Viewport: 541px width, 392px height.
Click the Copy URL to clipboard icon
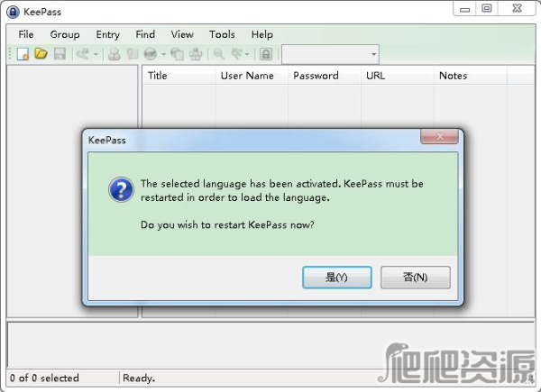[x=178, y=54]
